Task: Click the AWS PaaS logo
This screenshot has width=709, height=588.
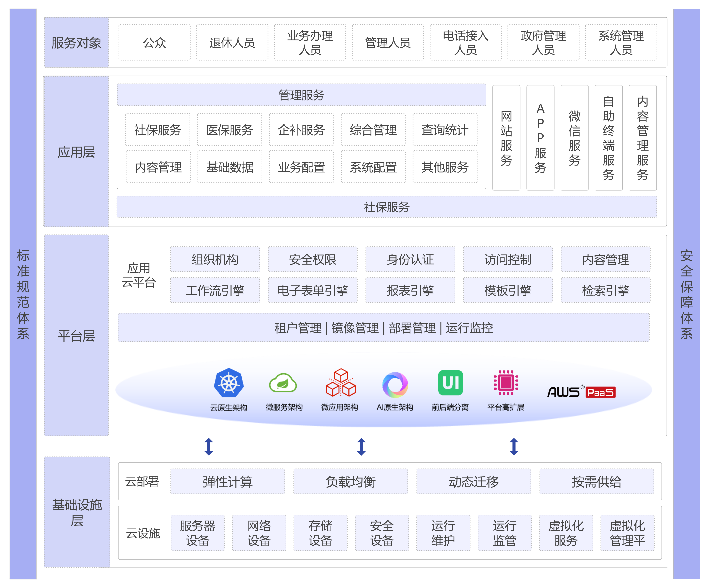Action: pos(581,392)
